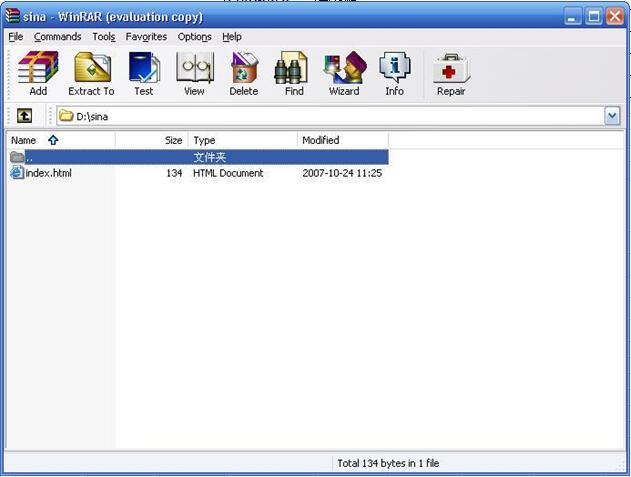631x477 pixels.
Task: Click the Repair first-aid icon
Action: click(x=451, y=73)
